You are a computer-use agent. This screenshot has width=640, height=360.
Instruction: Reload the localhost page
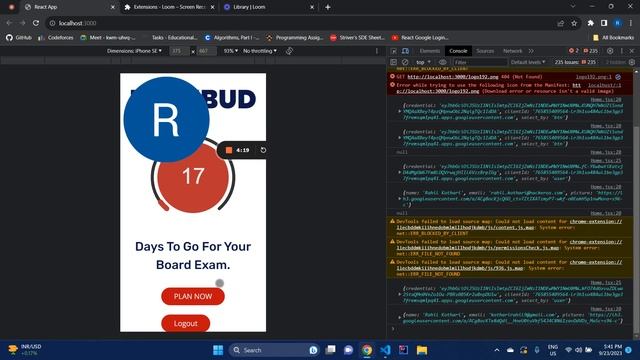36,23
